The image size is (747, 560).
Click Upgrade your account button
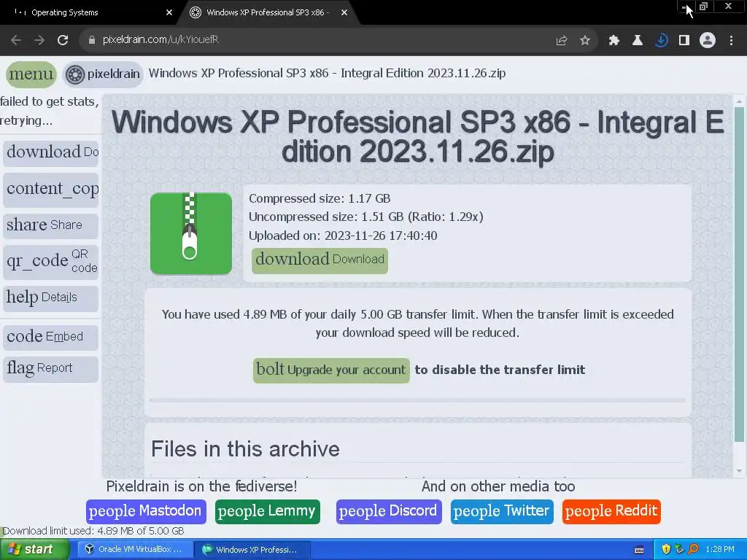[x=331, y=370]
